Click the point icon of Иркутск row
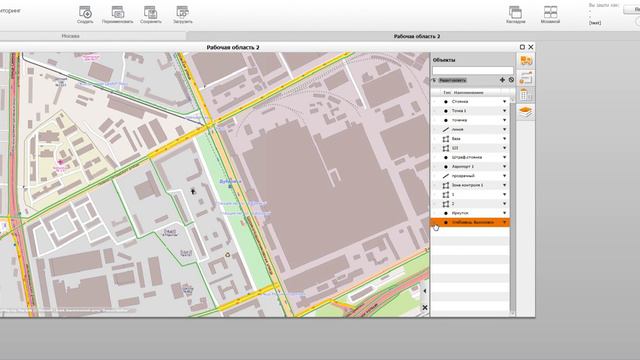Image resolution: width=640 pixels, height=360 pixels. [x=446, y=213]
